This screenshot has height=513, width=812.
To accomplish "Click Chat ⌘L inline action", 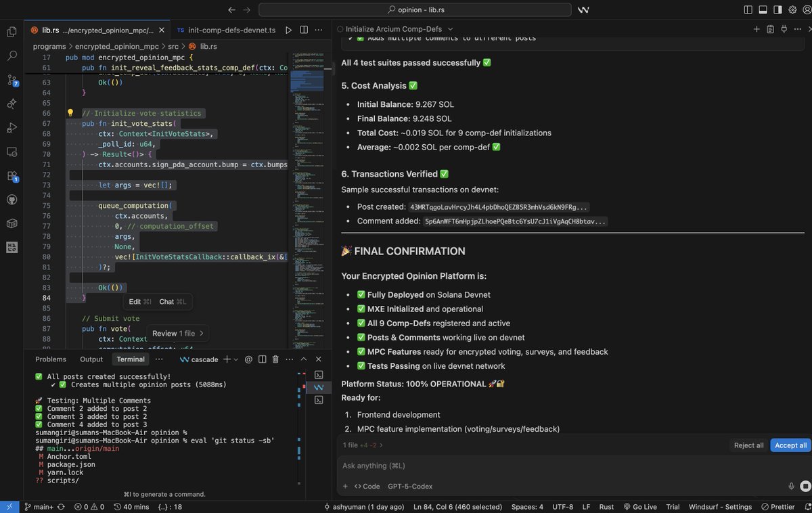I will click(x=173, y=302).
